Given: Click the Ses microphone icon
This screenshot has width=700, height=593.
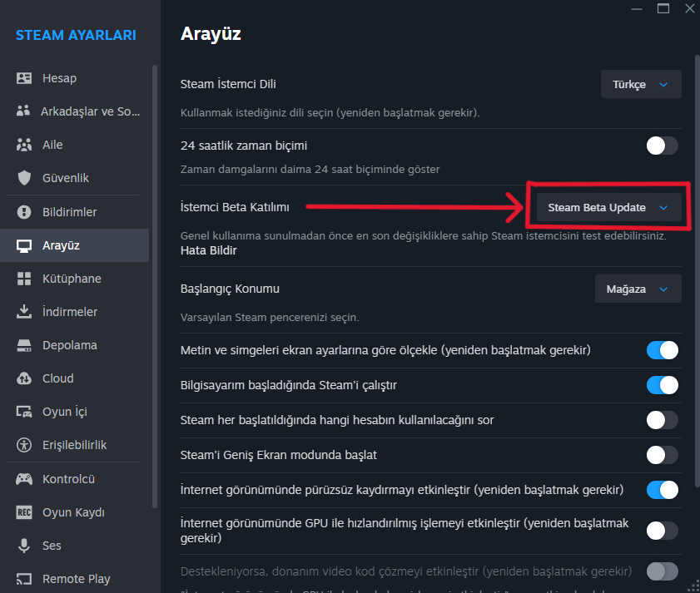Looking at the screenshot, I should point(24,546).
